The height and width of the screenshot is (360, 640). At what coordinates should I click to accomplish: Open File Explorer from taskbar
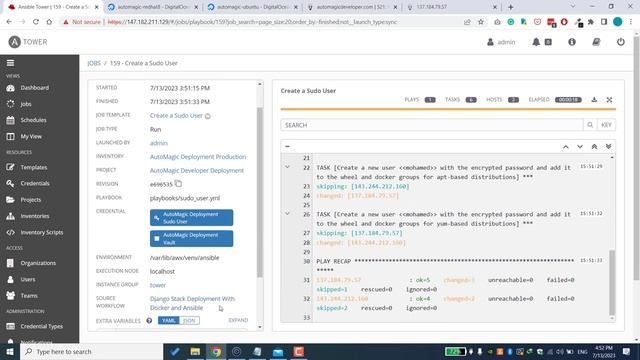pyautogui.click(x=195, y=351)
